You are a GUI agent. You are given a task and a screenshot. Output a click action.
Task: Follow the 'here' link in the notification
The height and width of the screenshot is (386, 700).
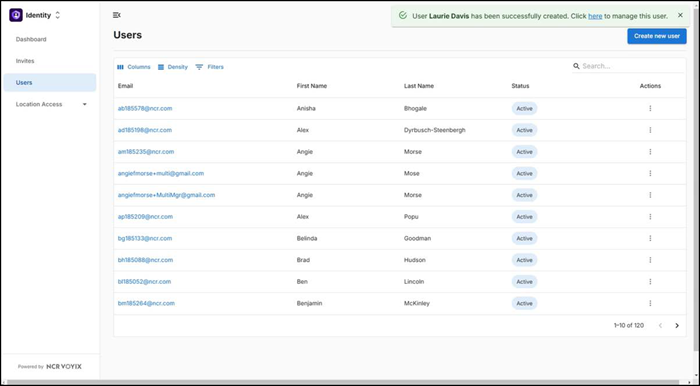point(595,16)
